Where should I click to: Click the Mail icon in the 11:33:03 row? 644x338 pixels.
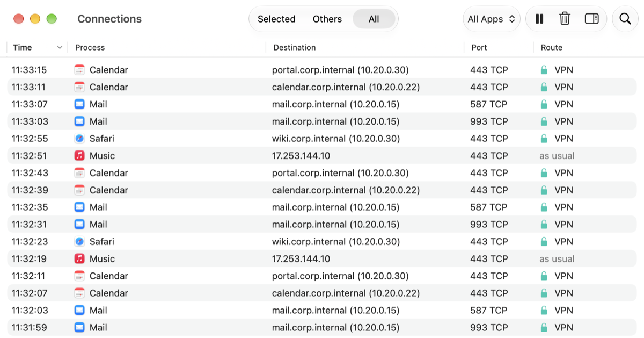[79, 121]
